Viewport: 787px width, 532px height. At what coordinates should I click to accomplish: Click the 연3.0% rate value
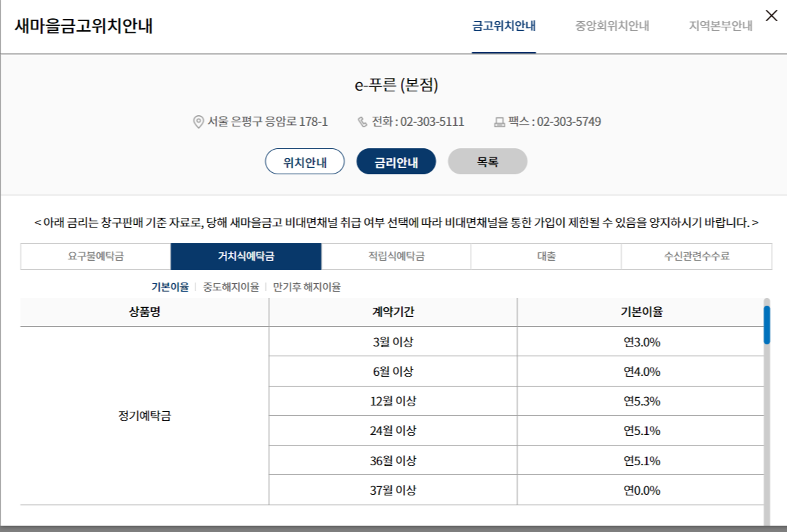[x=641, y=342]
